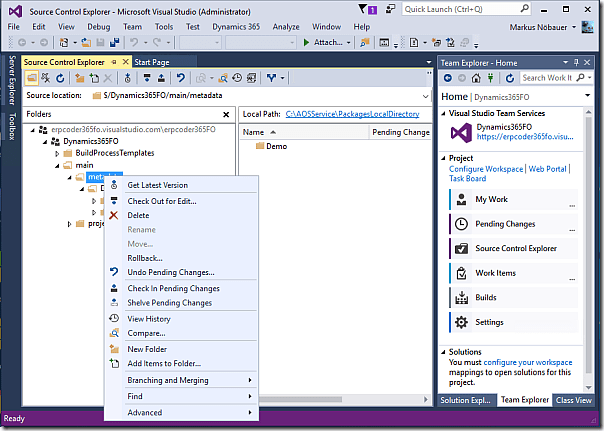Open the Source location dropdown
The width and height of the screenshot is (604, 431).
(x=425, y=96)
